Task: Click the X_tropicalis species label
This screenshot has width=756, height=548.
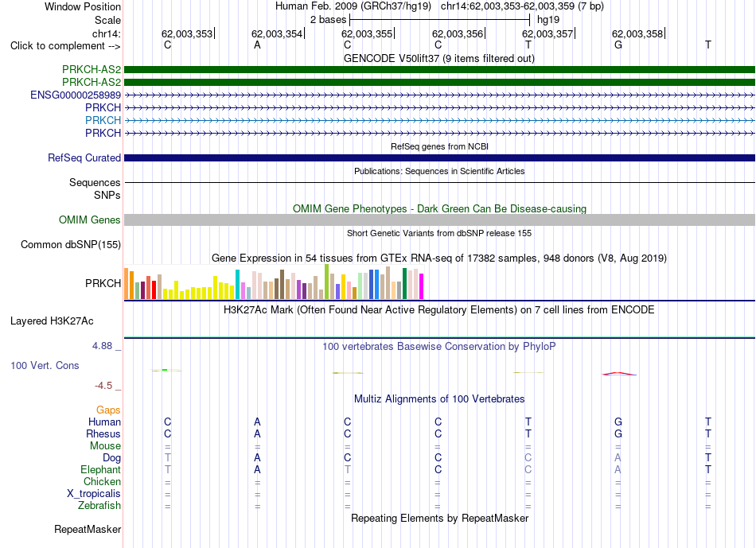Action: point(94,494)
